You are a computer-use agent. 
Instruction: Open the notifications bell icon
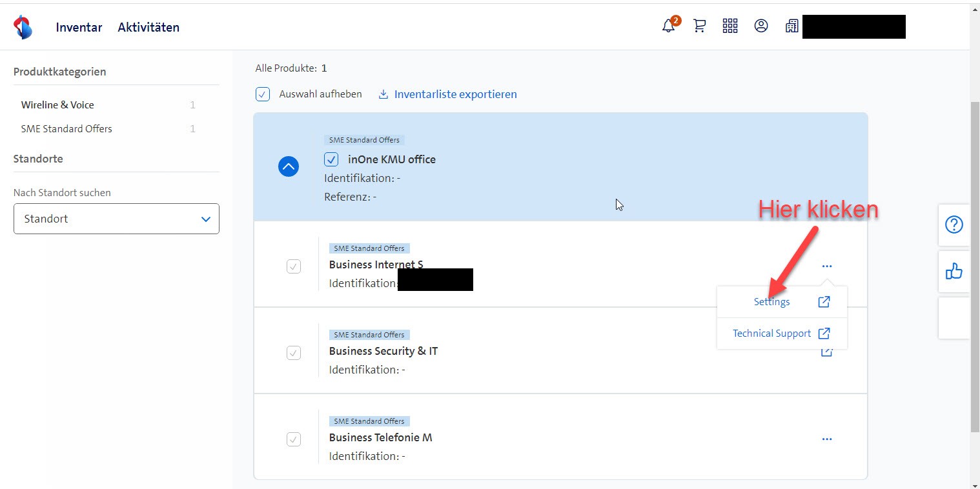669,26
